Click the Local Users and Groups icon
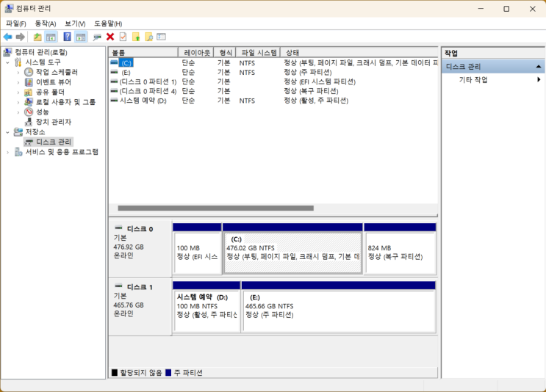The image size is (546, 392). (x=29, y=102)
